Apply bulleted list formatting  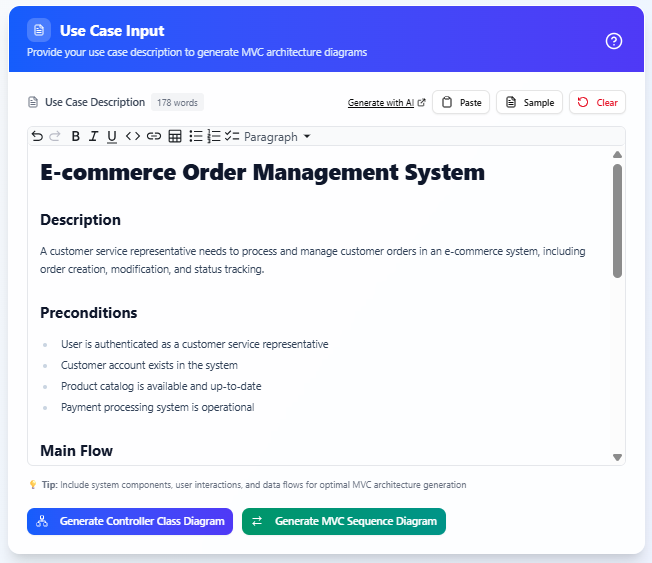196,136
